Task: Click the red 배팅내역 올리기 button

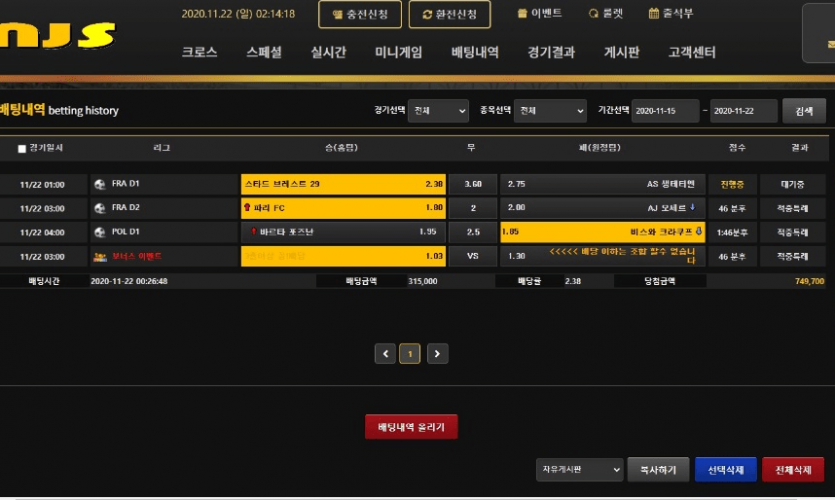Action: pyautogui.click(x=411, y=427)
